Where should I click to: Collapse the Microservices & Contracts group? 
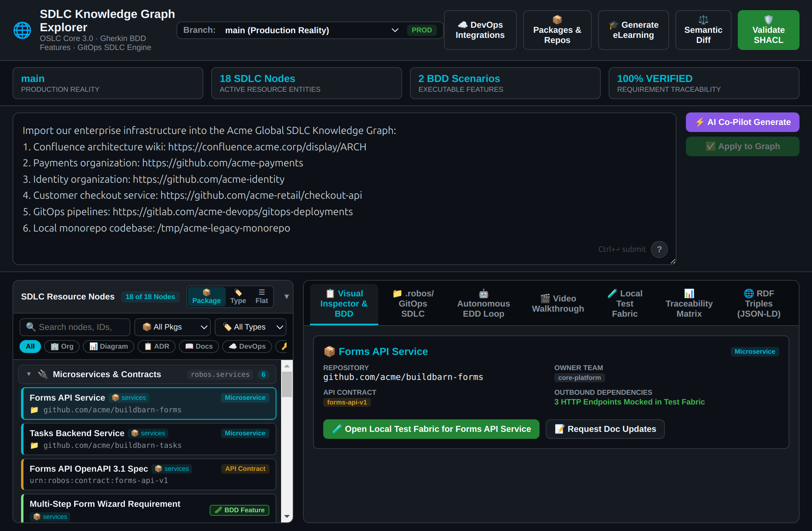[x=29, y=374]
